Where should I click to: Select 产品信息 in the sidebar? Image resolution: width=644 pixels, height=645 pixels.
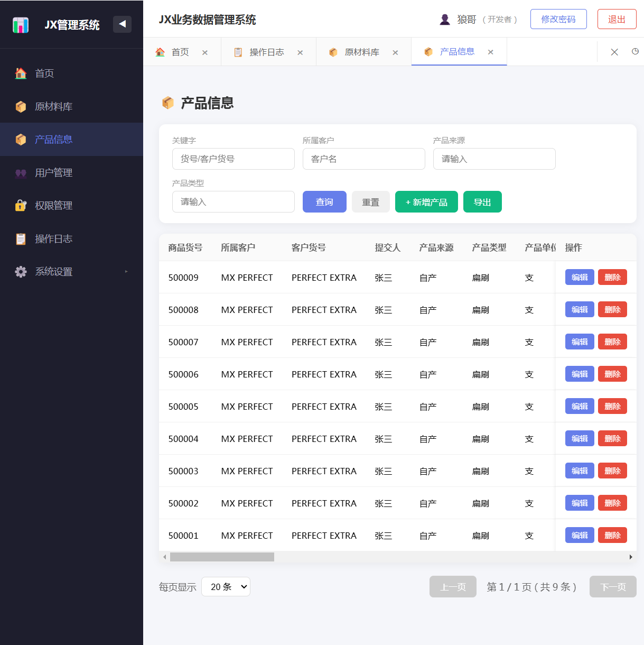71,140
